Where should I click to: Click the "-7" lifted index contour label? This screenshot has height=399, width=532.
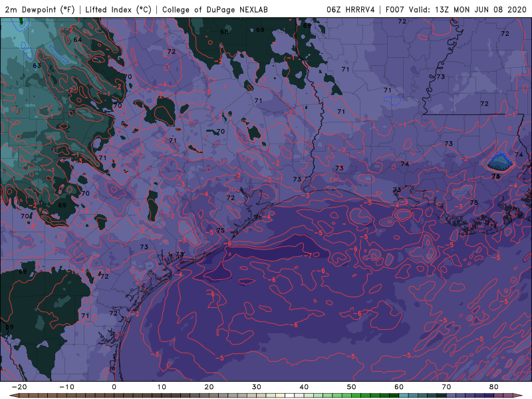[308, 255]
